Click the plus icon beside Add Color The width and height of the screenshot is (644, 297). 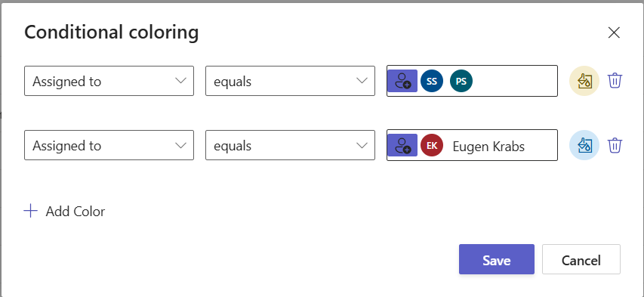click(31, 212)
